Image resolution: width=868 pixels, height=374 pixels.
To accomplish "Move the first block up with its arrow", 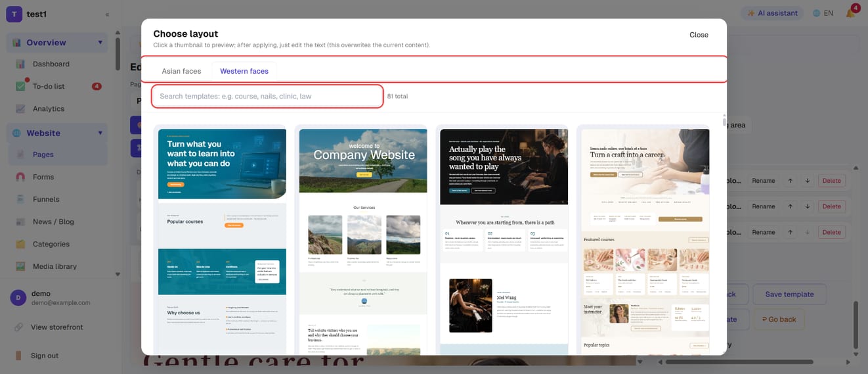I will (791, 181).
